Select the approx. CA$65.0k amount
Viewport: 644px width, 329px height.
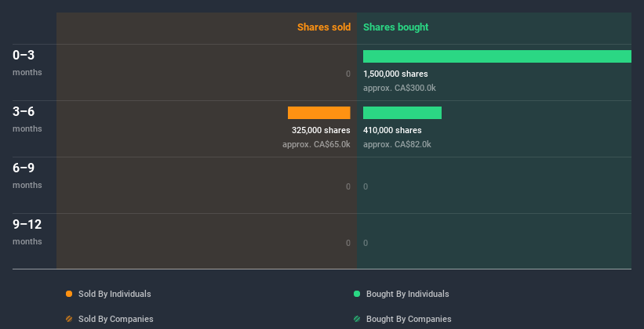[316, 144]
